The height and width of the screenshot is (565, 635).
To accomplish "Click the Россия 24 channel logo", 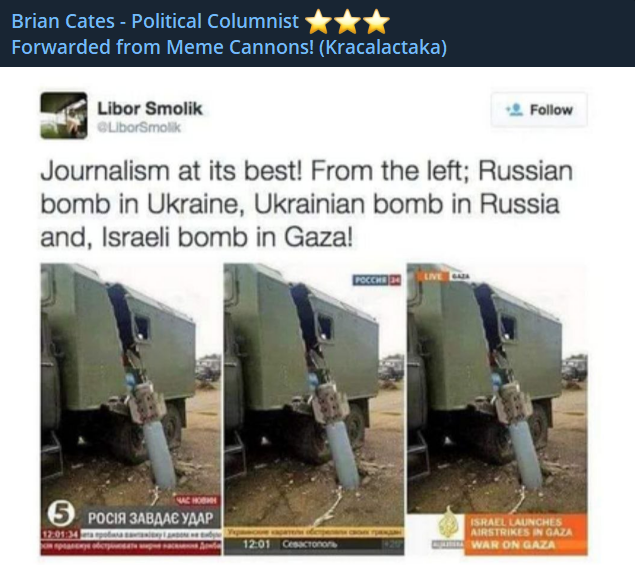I will tap(377, 280).
